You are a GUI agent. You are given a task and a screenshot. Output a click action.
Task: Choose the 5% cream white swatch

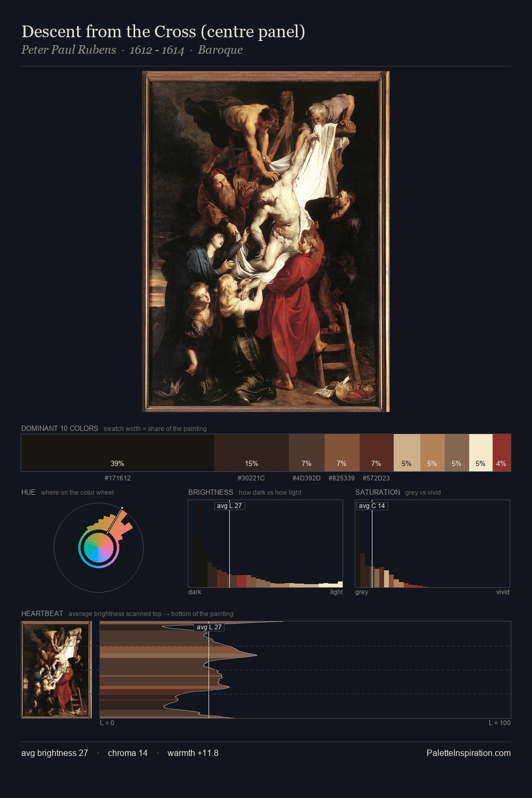click(481, 453)
